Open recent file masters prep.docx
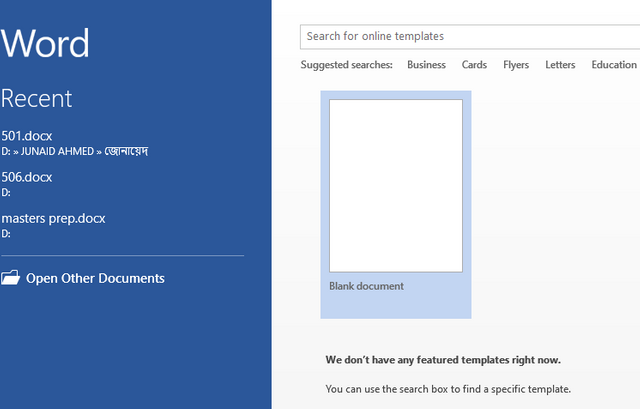 pos(53,219)
